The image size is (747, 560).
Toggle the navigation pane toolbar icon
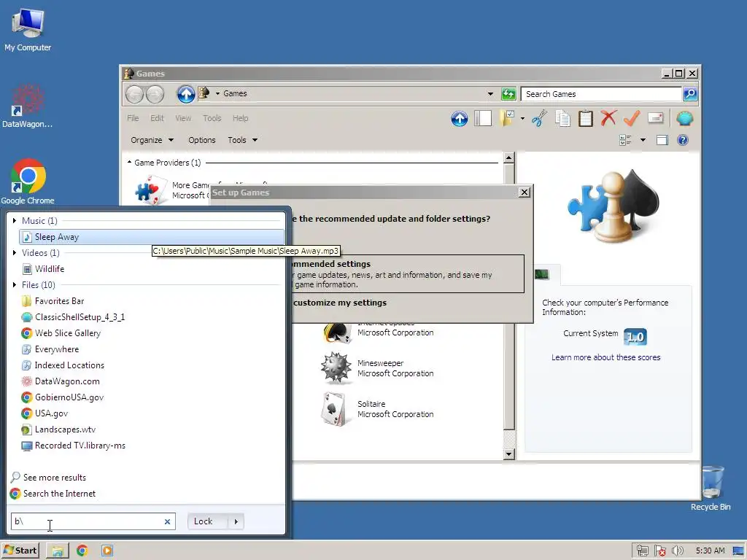(x=483, y=118)
